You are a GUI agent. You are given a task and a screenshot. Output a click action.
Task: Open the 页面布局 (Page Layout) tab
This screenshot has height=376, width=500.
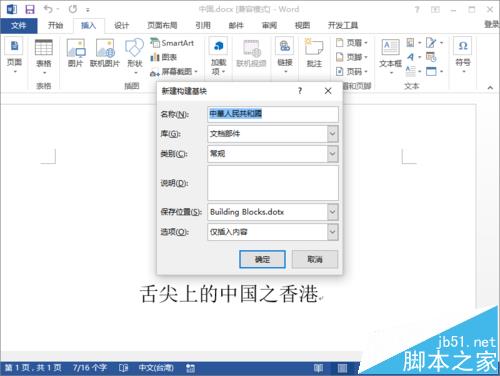pyautogui.click(x=162, y=25)
